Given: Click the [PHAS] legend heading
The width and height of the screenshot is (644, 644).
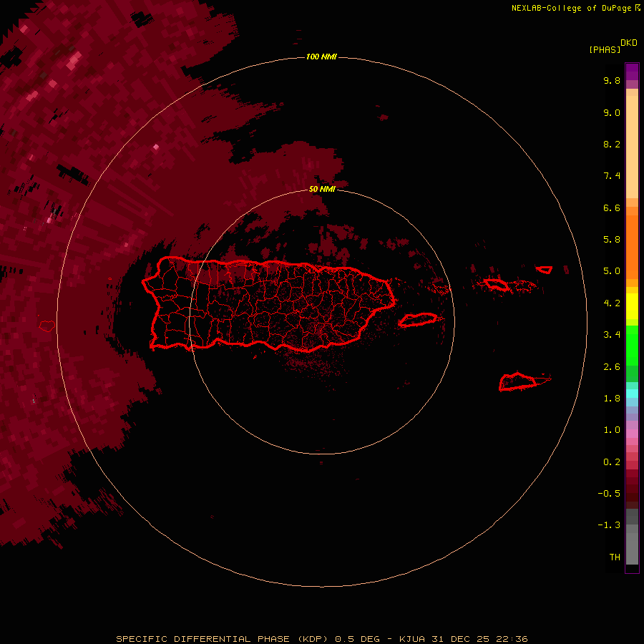Looking at the screenshot, I should (x=605, y=49).
